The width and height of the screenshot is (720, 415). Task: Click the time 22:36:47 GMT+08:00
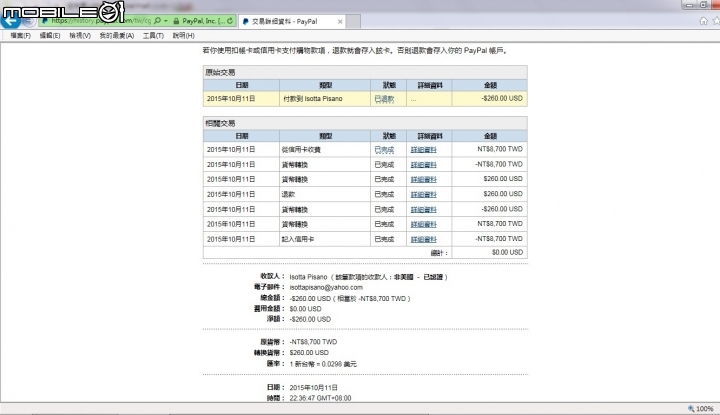click(x=320, y=398)
